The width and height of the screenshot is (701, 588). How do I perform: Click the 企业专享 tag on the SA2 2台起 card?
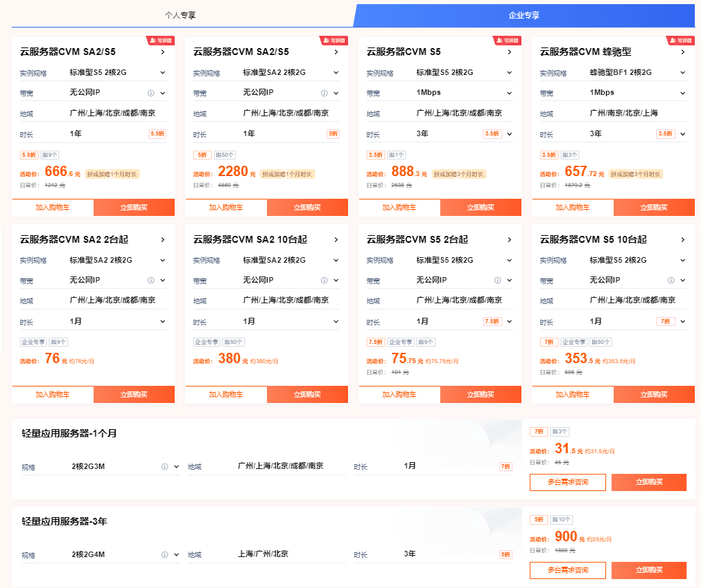(x=34, y=342)
